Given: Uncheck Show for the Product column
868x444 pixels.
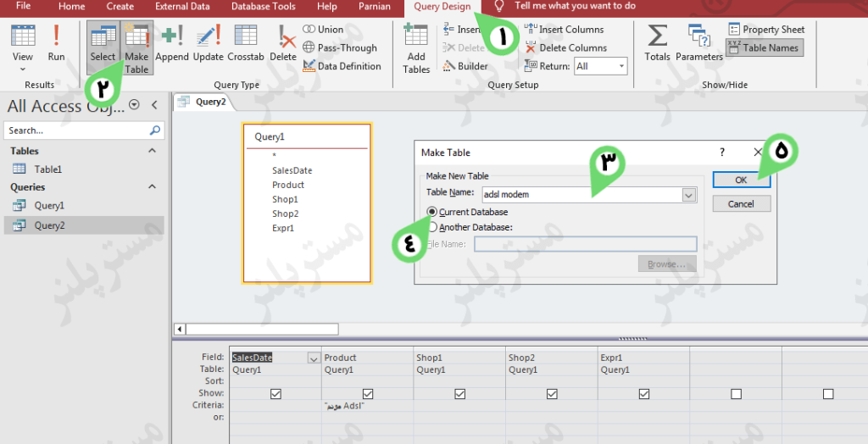Looking at the screenshot, I should (x=368, y=394).
